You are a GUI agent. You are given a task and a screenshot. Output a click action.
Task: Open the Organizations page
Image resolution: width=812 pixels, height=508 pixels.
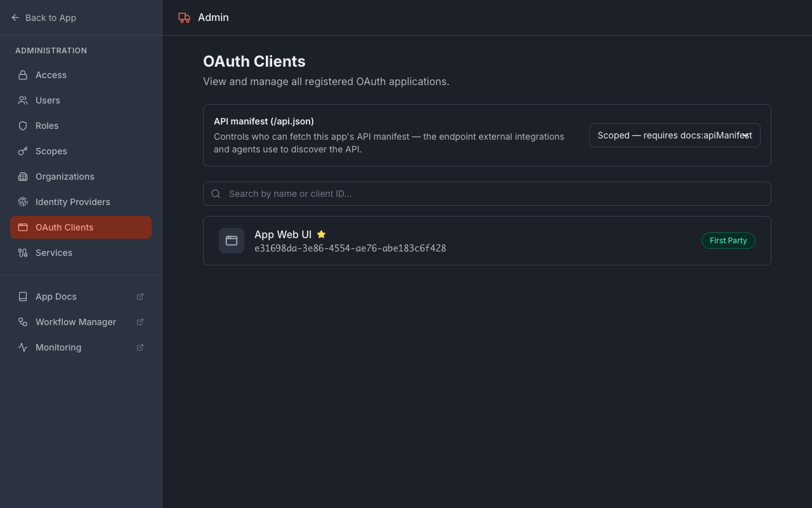[x=81, y=177]
